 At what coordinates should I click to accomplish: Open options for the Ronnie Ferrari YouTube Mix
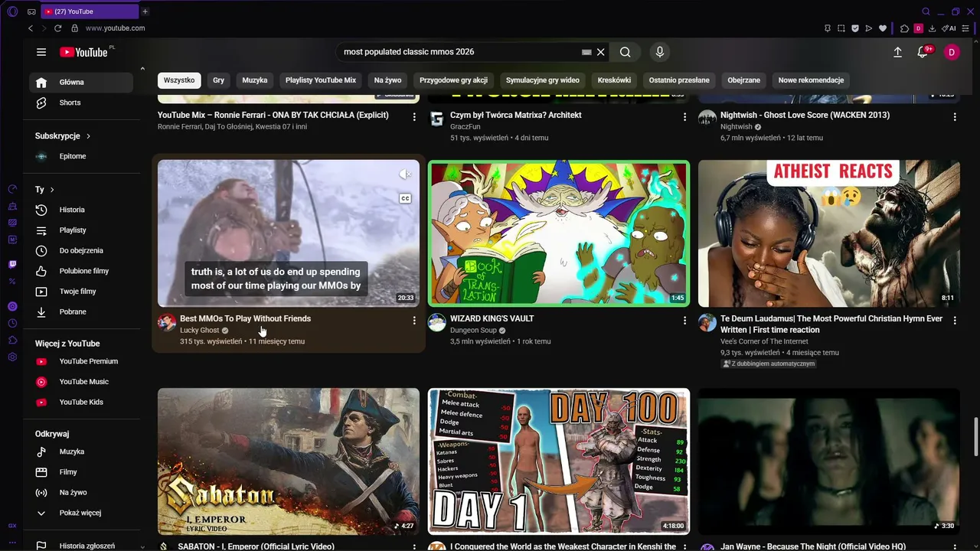(414, 117)
